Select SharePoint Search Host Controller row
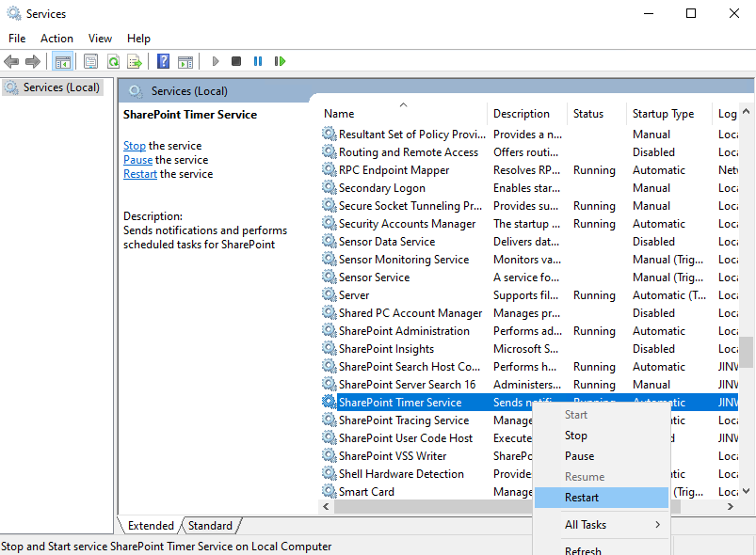 (x=529, y=366)
